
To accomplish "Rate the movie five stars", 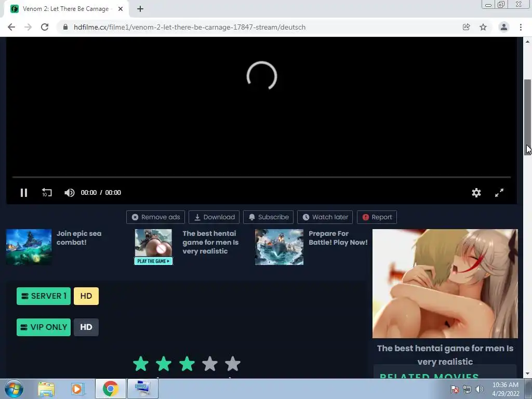I will [x=233, y=364].
